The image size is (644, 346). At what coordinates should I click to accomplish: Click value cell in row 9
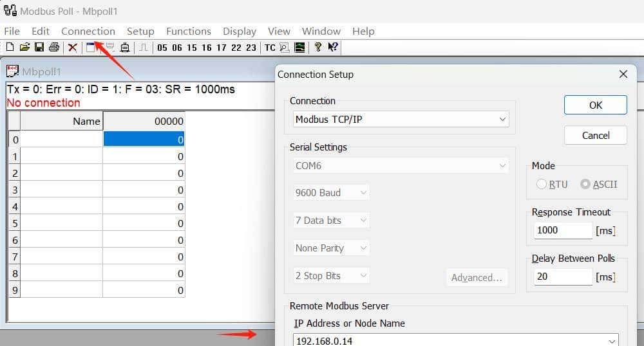pos(144,290)
